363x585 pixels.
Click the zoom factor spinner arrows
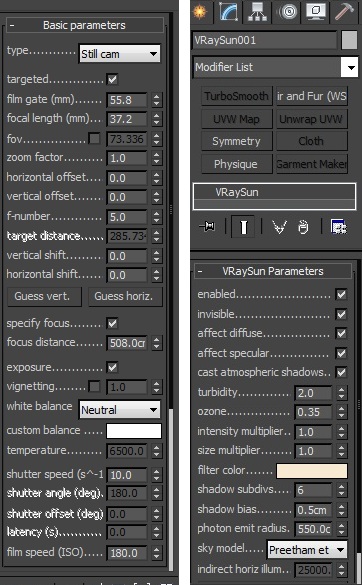tap(157, 158)
